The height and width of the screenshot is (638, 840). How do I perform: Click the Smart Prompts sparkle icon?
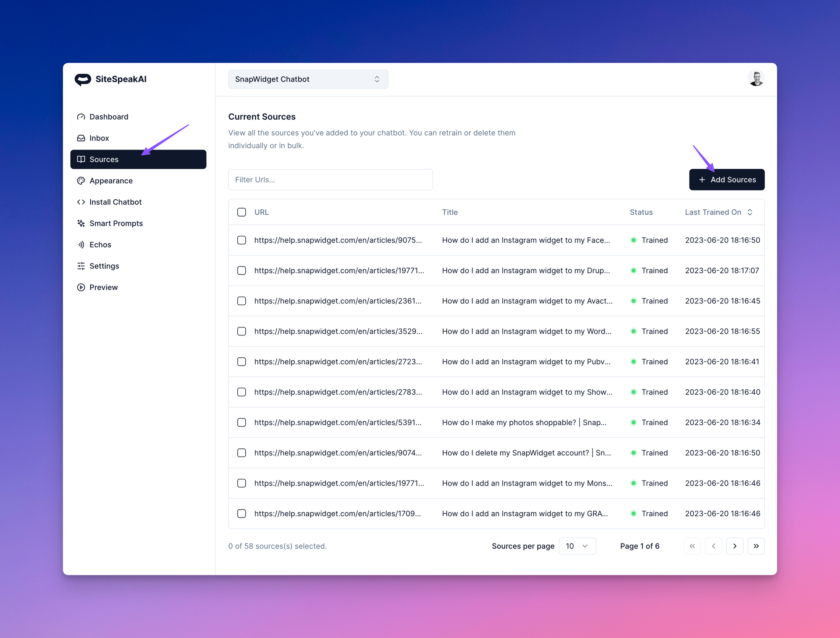pos(81,223)
